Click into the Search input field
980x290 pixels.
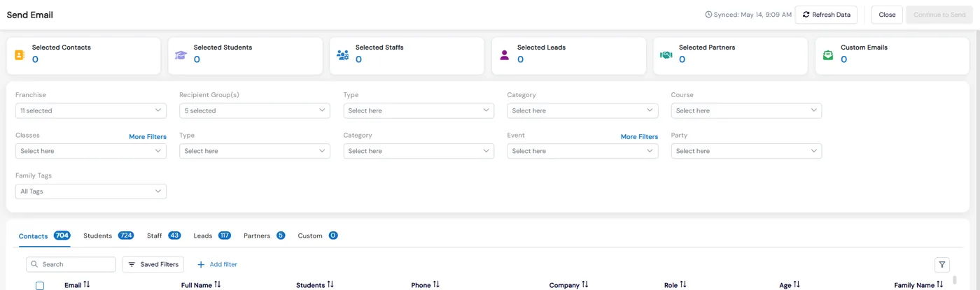(71, 265)
